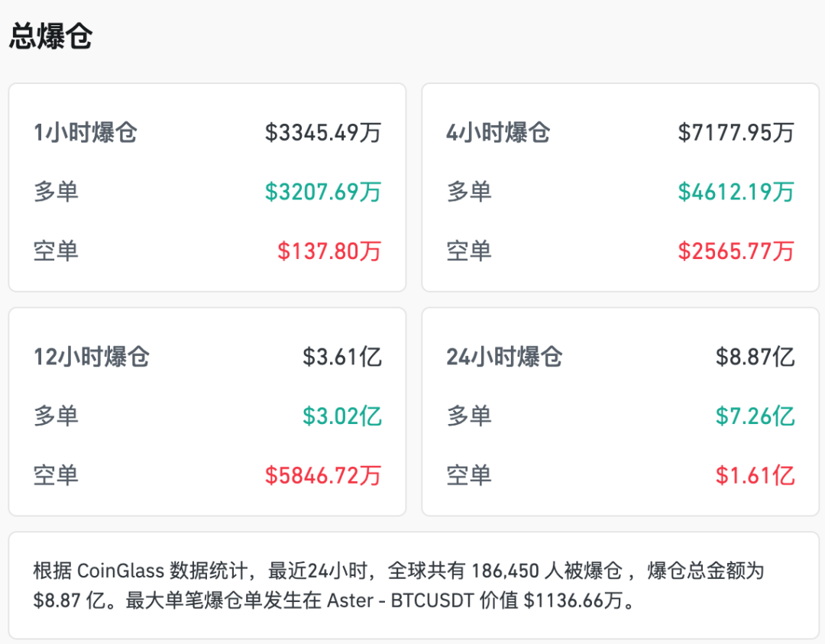Screen dimensions: 825x644
Task: Click the $7177.95万 four-hour total
Action: [x=736, y=133]
